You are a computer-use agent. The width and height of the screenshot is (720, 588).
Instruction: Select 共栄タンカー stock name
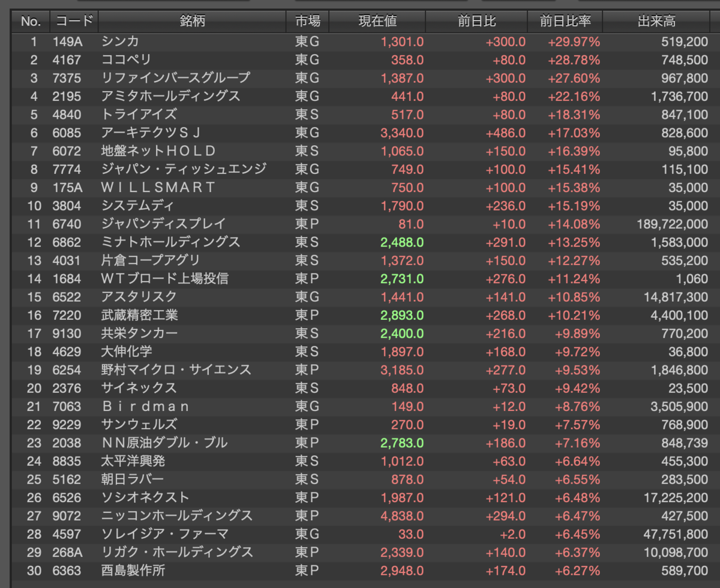click(x=140, y=333)
